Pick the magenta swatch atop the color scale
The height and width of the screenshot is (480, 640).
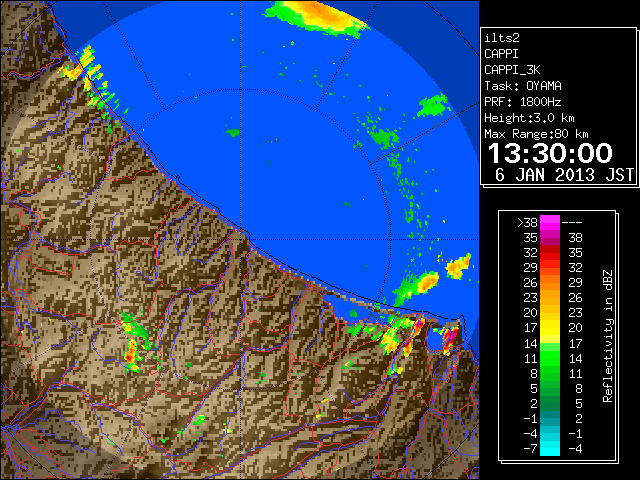(x=550, y=223)
